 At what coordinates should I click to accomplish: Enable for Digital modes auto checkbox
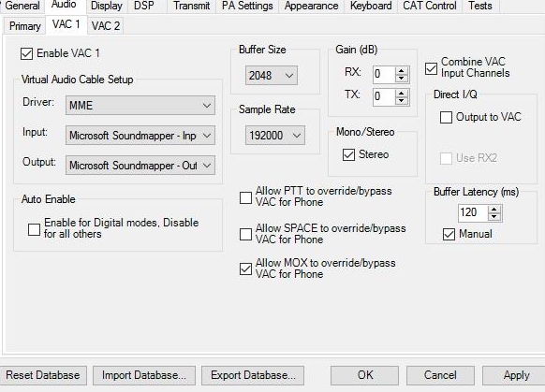click(34, 229)
